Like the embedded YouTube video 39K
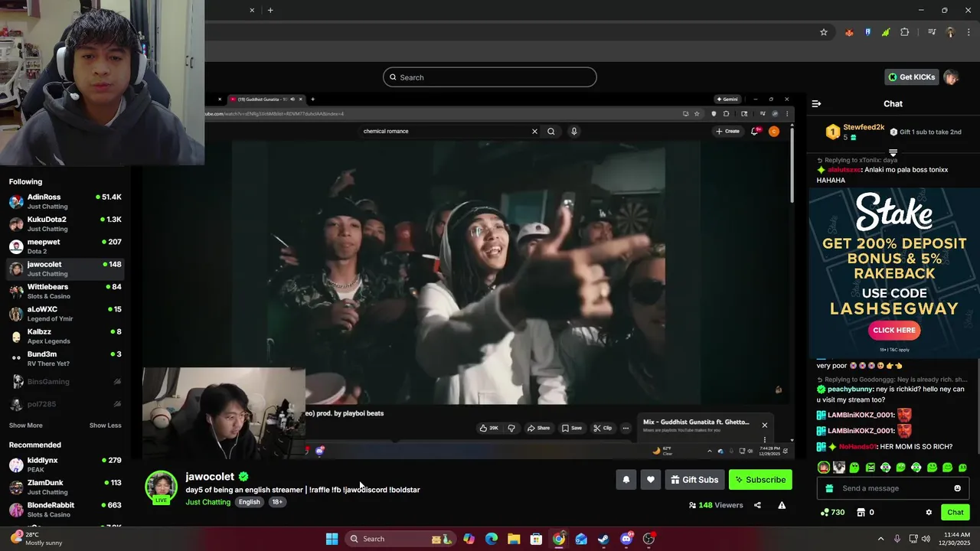 pyautogui.click(x=488, y=428)
